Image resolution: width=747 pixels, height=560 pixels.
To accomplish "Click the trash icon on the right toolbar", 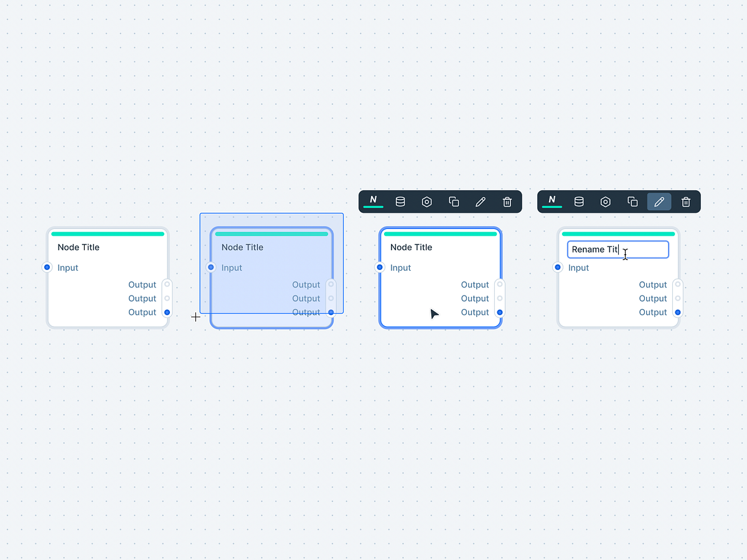I will [x=685, y=202].
